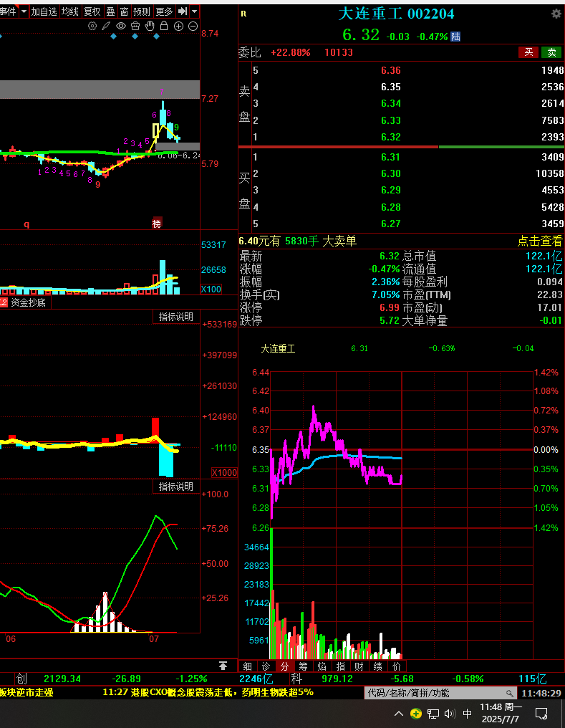The height and width of the screenshot is (728, 565).
Task: Click the 加自选 toolbar button
Action: (44, 11)
